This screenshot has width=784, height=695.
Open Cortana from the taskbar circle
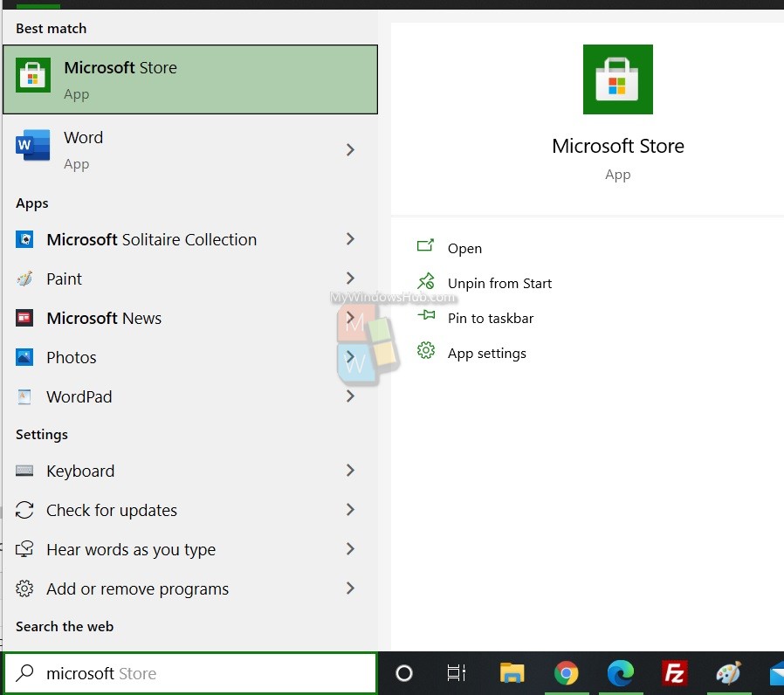[x=404, y=673]
